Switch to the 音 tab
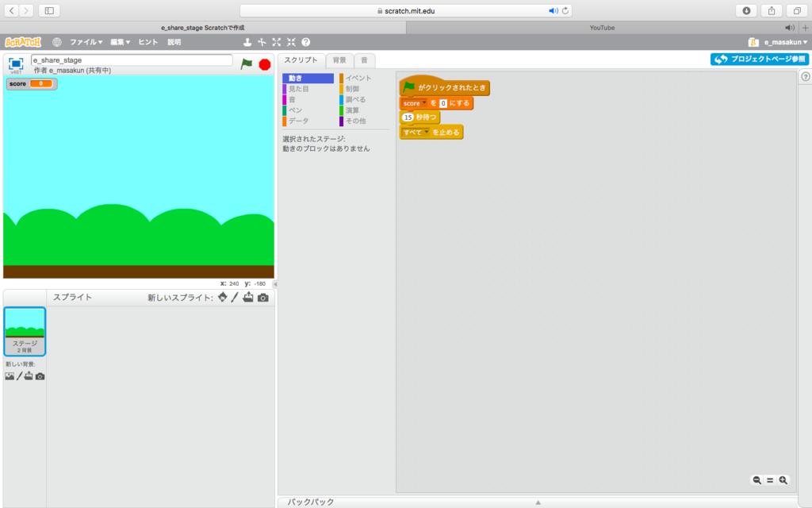Image resolution: width=812 pixels, height=508 pixels. [x=365, y=60]
